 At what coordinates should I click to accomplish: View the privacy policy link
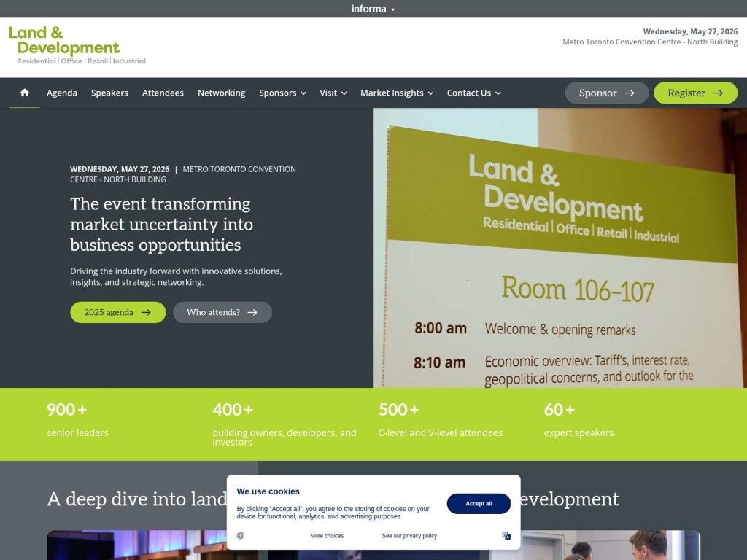click(409, 535)
